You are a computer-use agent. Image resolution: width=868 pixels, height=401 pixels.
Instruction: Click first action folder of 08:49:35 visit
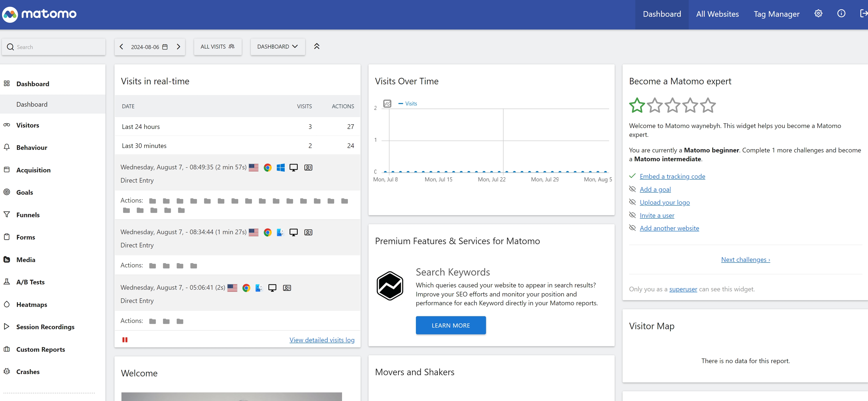click(153, 201)
